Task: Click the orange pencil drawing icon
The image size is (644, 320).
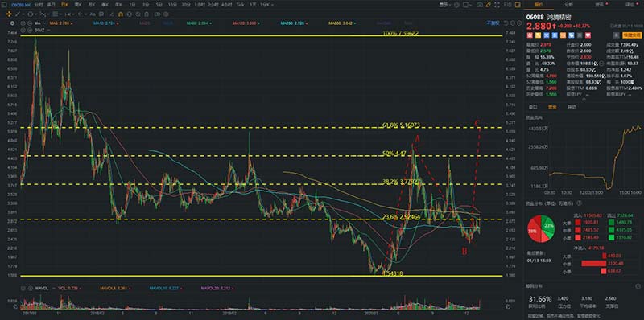Action: pos(488,5)
